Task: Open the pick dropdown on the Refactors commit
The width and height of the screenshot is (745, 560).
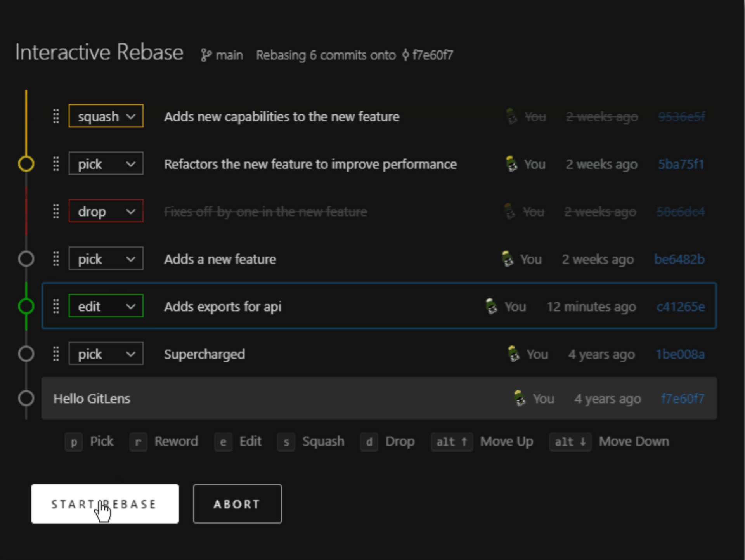Action: click(106, 163)
